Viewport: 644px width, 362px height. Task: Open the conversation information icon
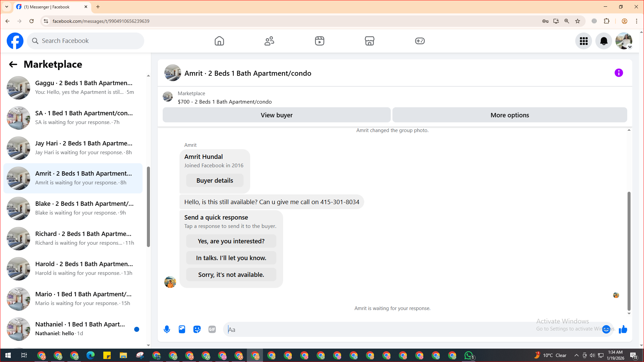click(619, 73)
